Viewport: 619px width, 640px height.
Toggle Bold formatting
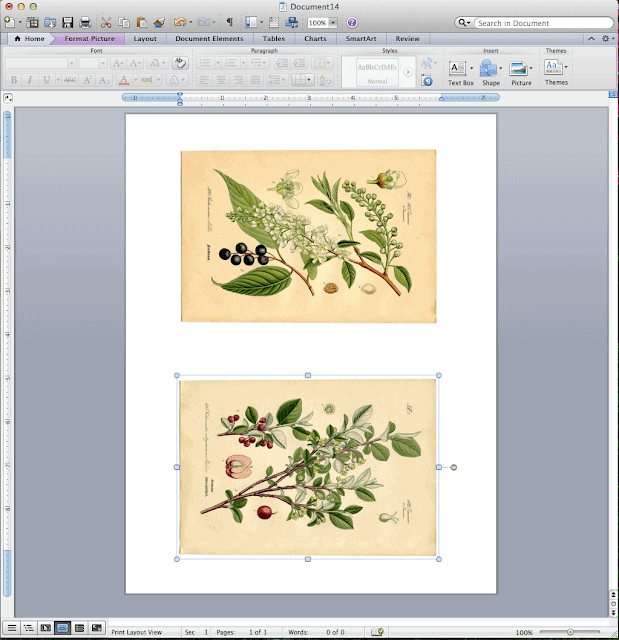14,80
